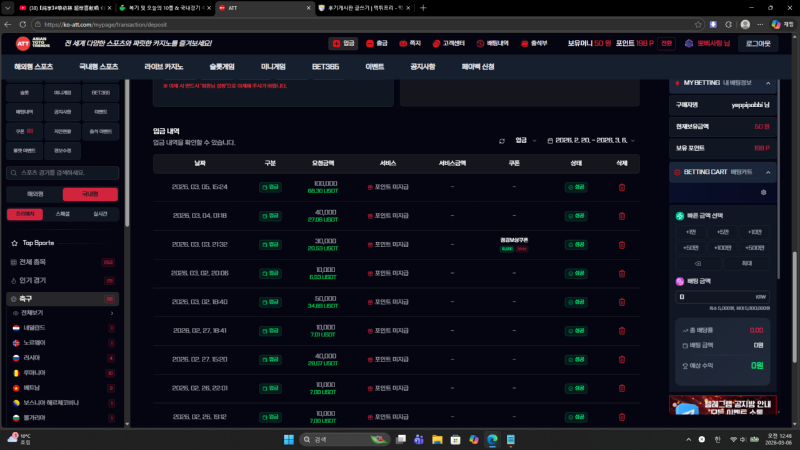This screenshot has height=450, width=800.
Task: Click the sports match search field
Action: tap(65, 173)
